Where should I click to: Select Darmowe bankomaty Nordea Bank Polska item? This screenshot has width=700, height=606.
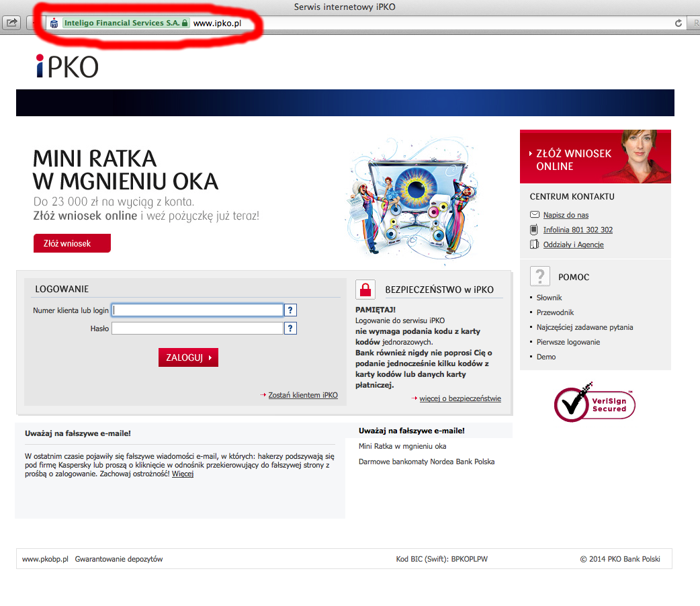tap(427, 462)
